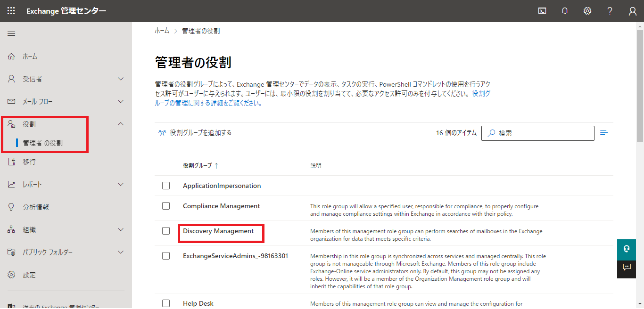Open the settings gear in header
This screenshot has width=644, height=309.
tap(587, 11)
